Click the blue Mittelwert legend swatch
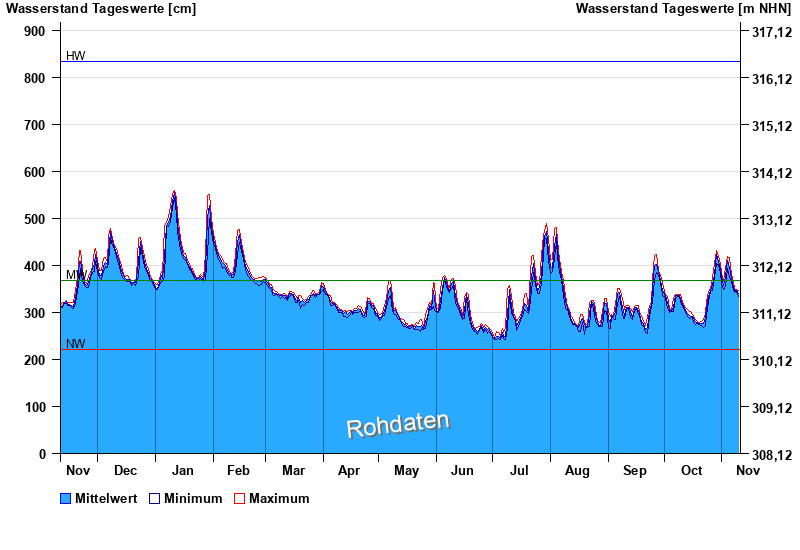 point(66,498)
